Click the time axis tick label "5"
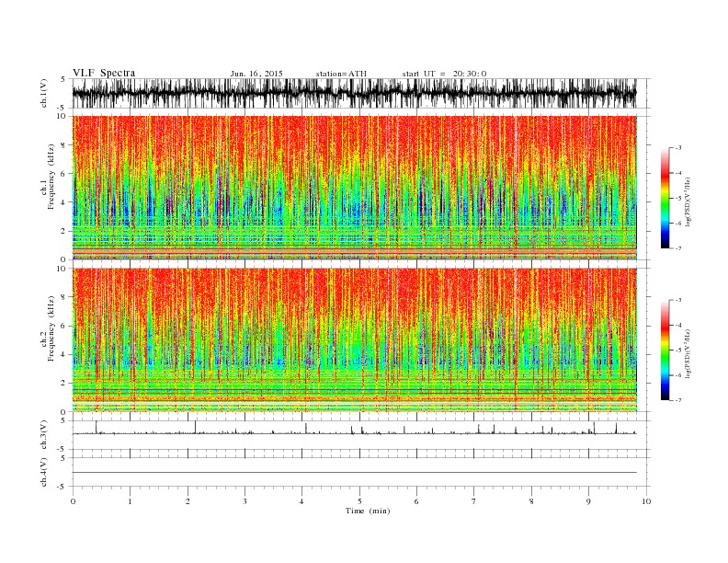The image size is (728, 563). click(359, 501)
